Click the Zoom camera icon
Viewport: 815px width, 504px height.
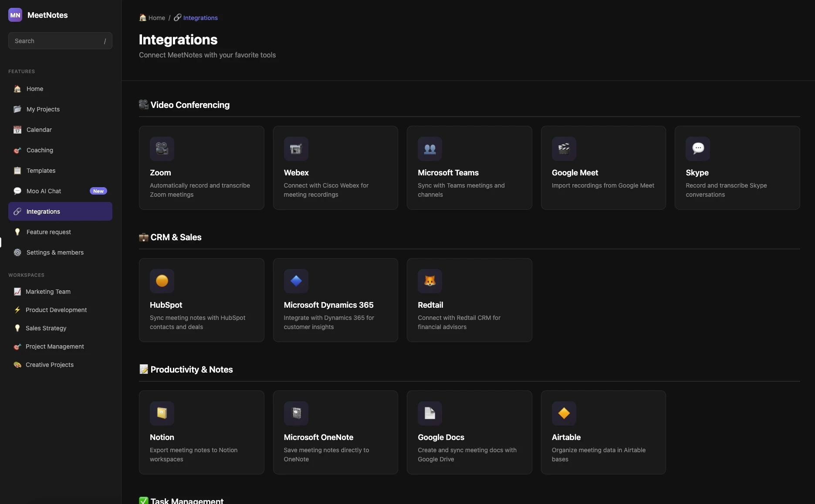point(162,149)
